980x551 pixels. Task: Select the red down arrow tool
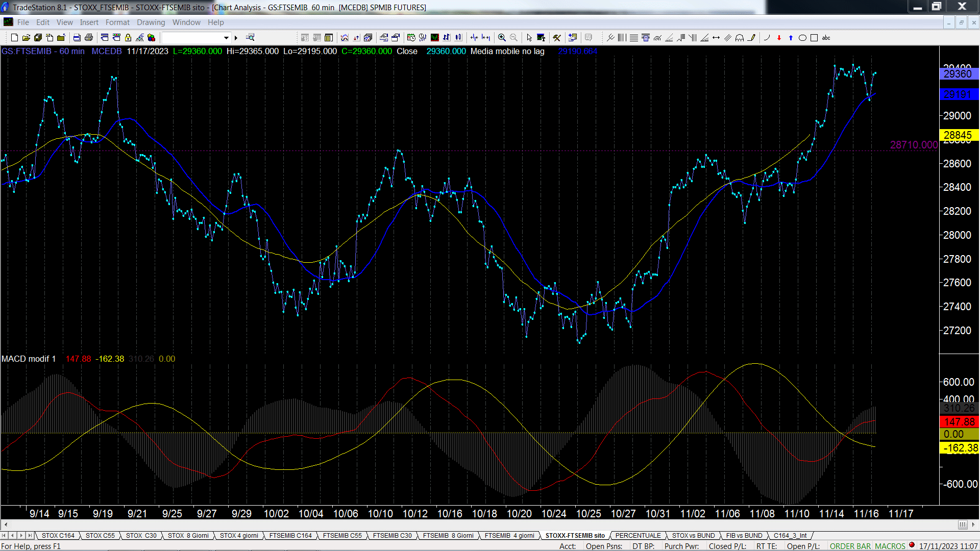click(x=779, y=37)
